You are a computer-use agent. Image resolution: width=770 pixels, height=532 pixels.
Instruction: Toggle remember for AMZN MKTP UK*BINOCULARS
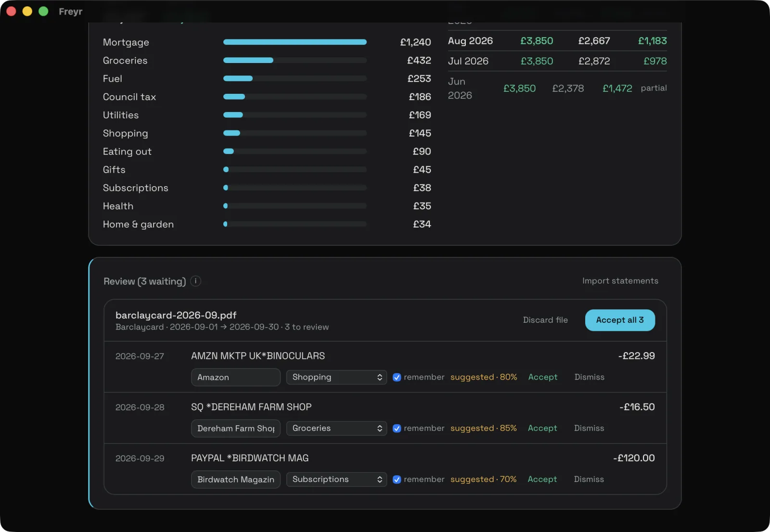397,377
